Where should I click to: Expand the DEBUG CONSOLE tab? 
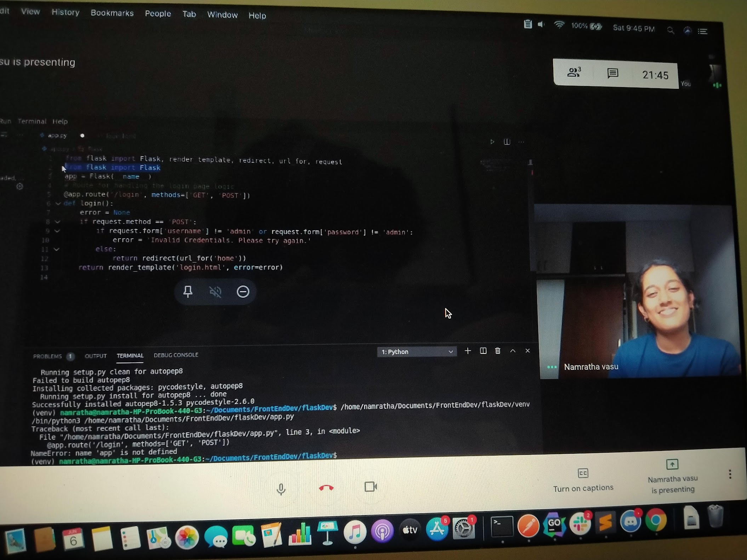176,355
